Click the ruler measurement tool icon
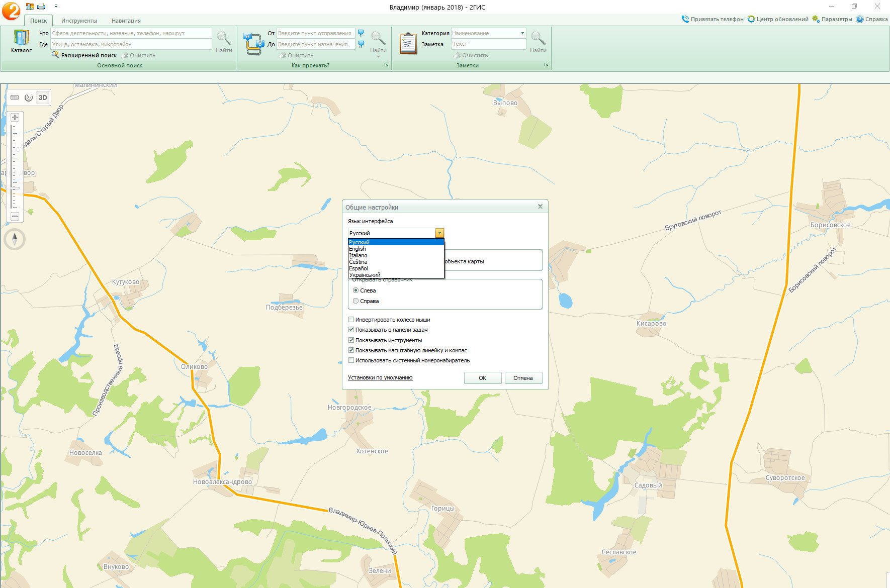Viewport: 890px width, 588px height. pos(15,97)
